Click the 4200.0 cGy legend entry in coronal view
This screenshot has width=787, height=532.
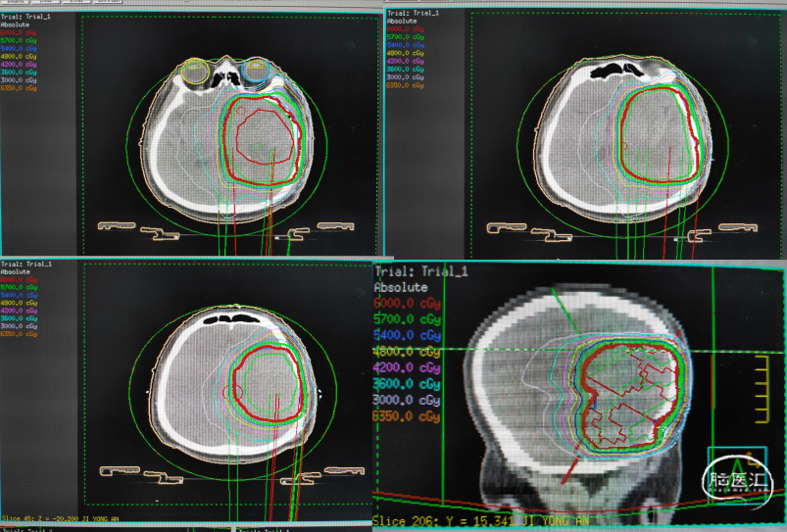[407, 367]
